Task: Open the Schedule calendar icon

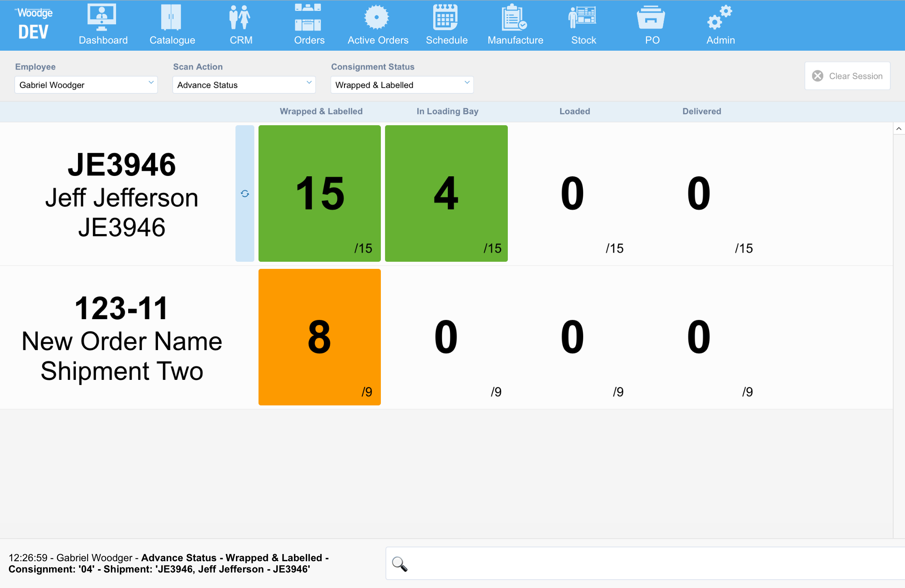Action: tap(445, 18)
